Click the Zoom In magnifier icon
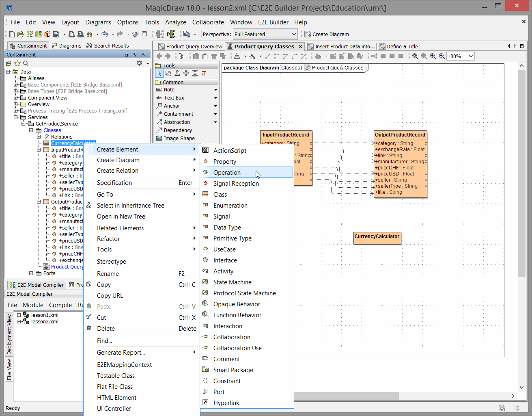 pyautogui.click(x=433, y=56)
